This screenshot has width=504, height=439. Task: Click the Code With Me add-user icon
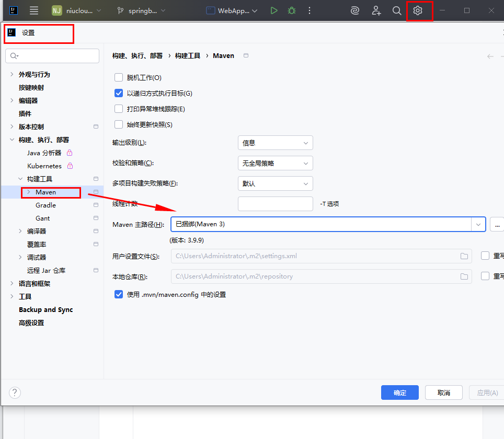coord(376,10)
